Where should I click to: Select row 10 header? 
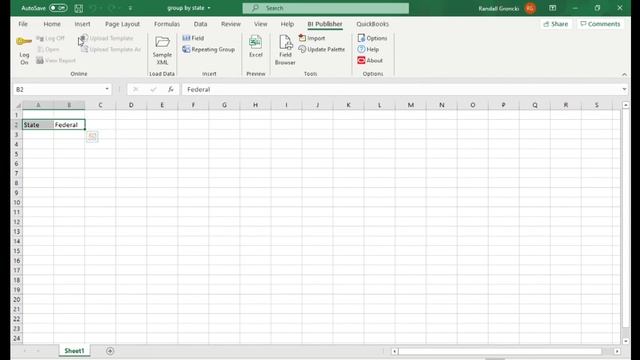pos(17,202)
